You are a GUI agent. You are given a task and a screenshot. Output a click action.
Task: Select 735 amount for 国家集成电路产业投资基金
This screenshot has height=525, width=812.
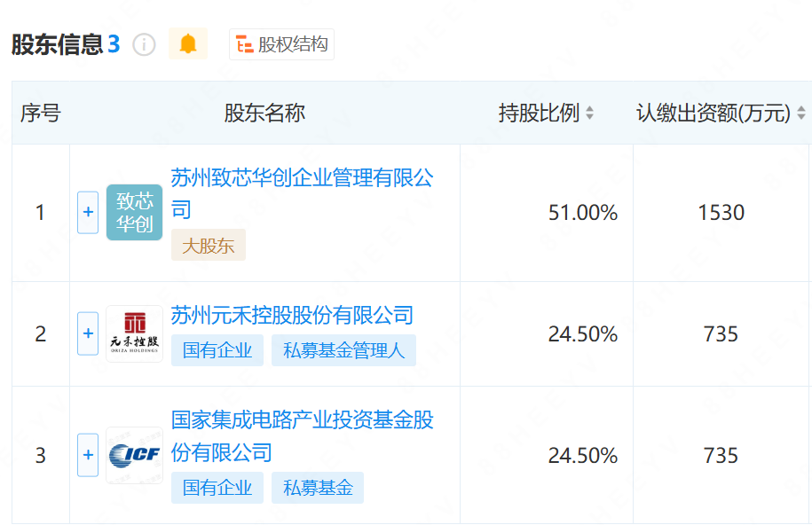(721, 456)
